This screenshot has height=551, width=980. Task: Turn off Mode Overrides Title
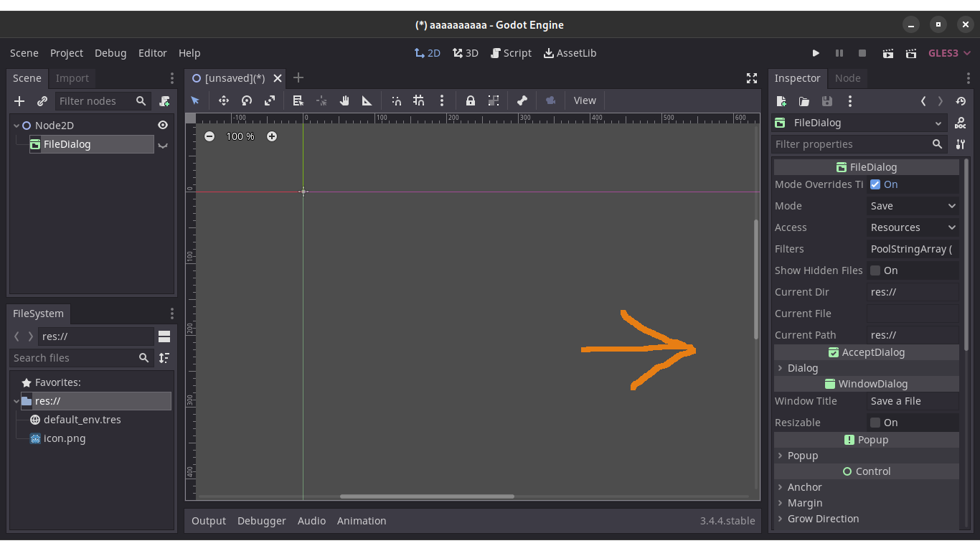click(875, 184)
